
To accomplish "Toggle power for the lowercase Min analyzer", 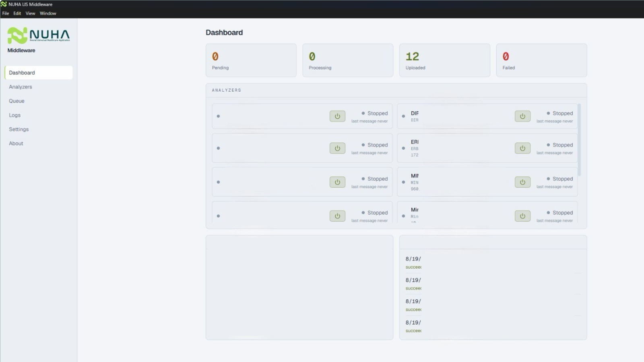I will [x=522, y=216].
